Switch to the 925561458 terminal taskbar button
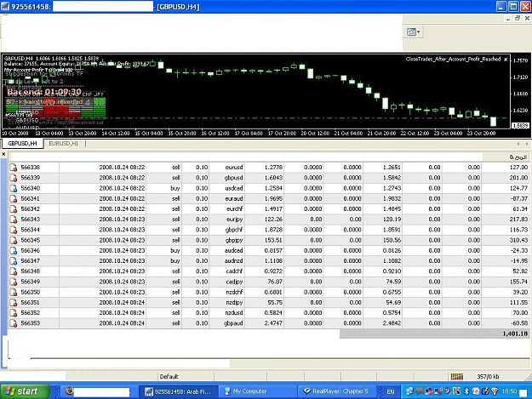 click(x=178, y=391)
